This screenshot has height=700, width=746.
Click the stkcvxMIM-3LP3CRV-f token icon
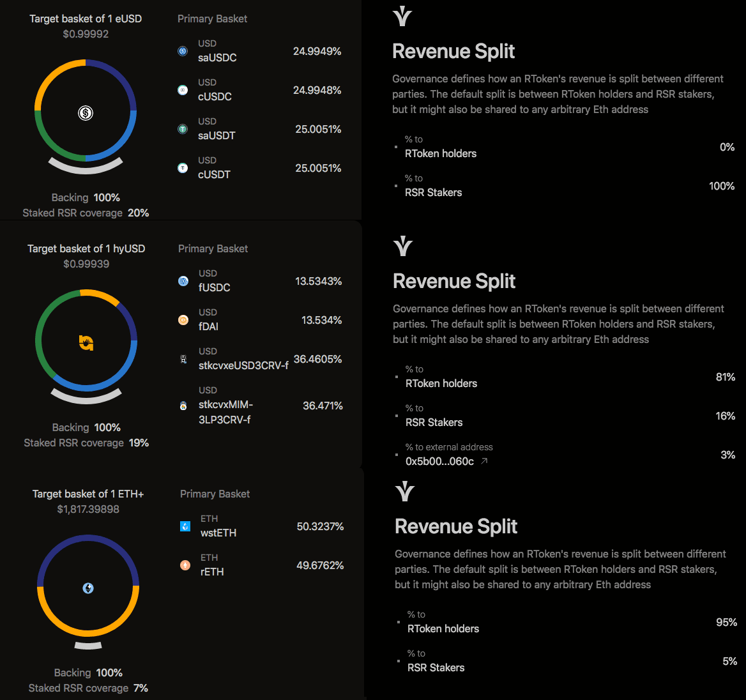(x=183, y=406)
